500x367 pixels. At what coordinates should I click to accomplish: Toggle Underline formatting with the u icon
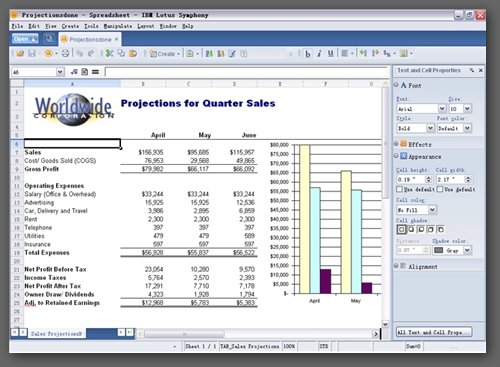pos(330,54)
